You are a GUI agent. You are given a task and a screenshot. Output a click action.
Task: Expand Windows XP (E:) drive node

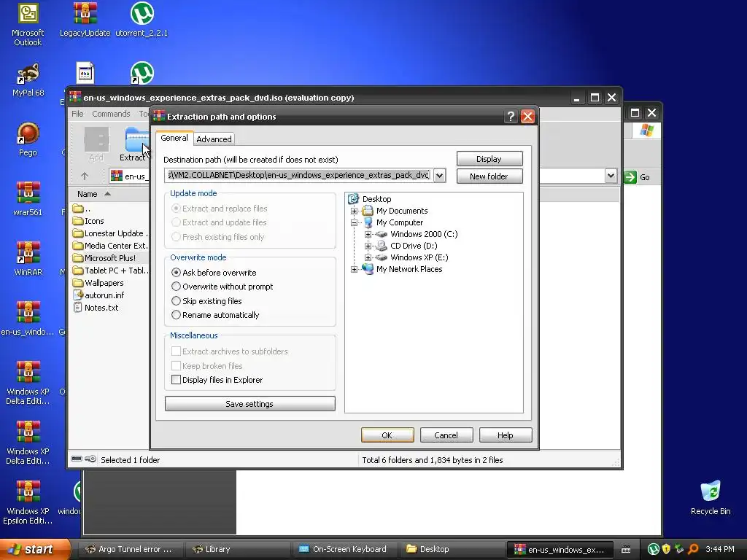[368, 257]
